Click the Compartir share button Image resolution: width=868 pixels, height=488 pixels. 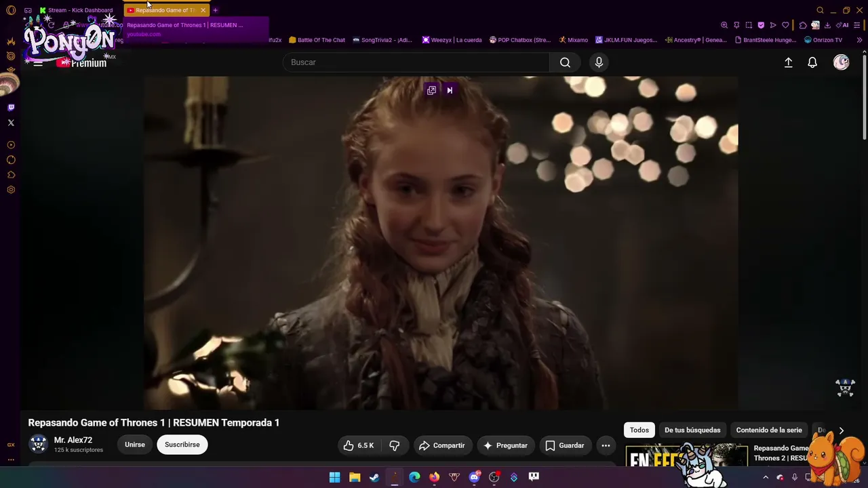[442, 445]
